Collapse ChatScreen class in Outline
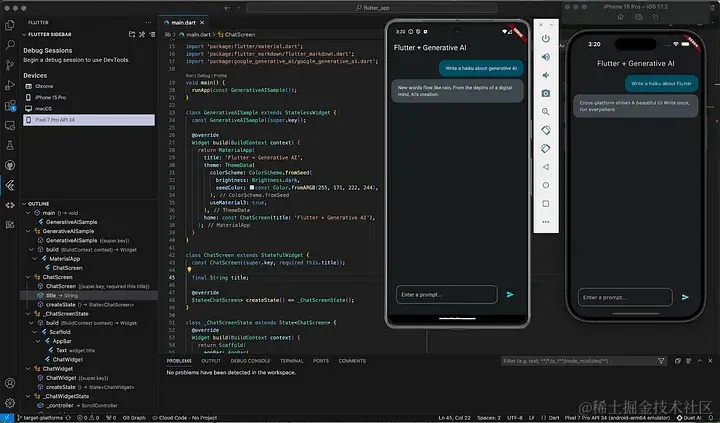 [x=28, y=277]
